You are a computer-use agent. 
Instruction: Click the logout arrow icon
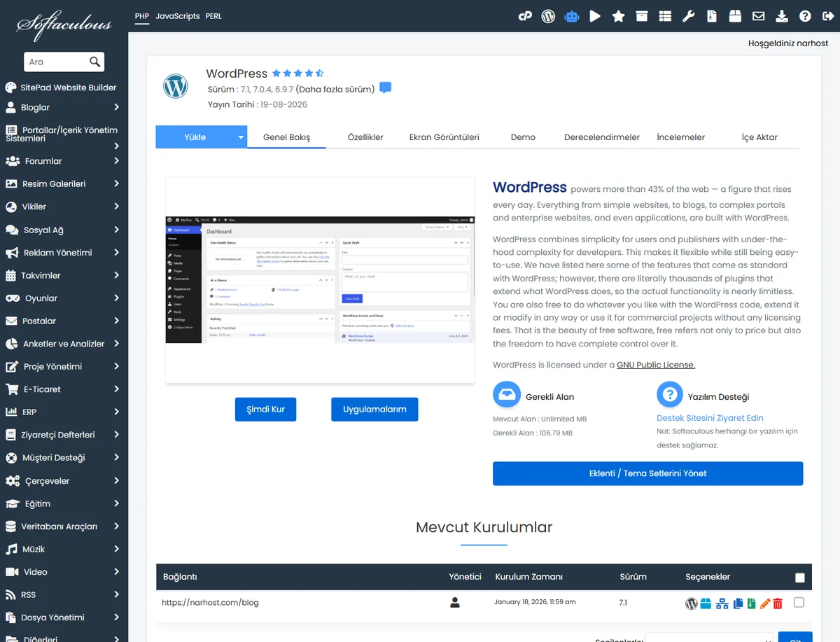point(828,16)
